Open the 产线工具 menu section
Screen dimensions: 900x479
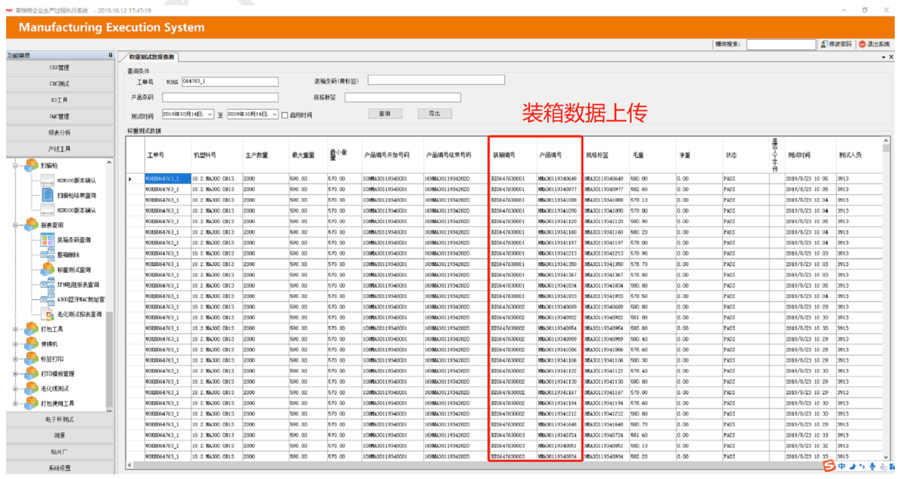point(60,149)
